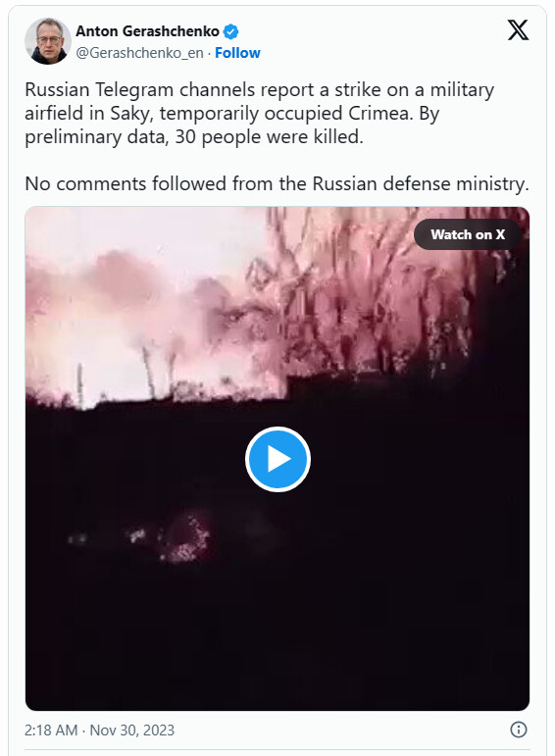Click the Nov 30, 2023 date
This screenshot has height=756, width=555.
(131, 730)
